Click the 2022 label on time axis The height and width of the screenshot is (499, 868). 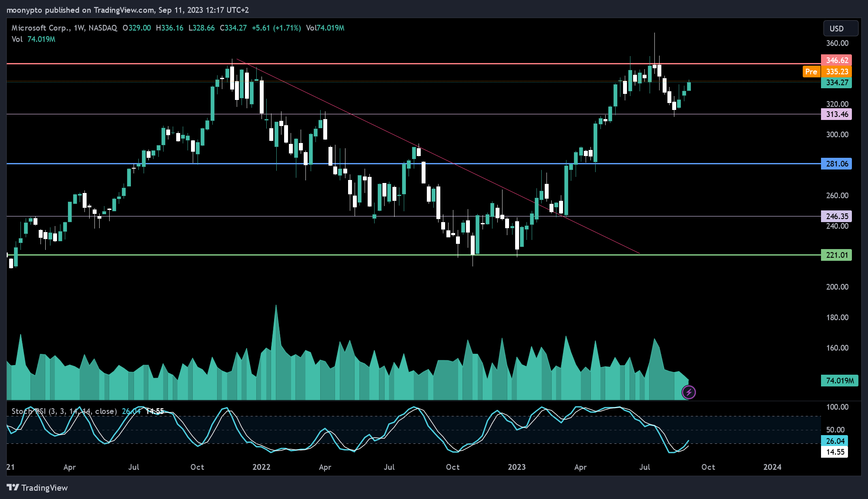261,467
